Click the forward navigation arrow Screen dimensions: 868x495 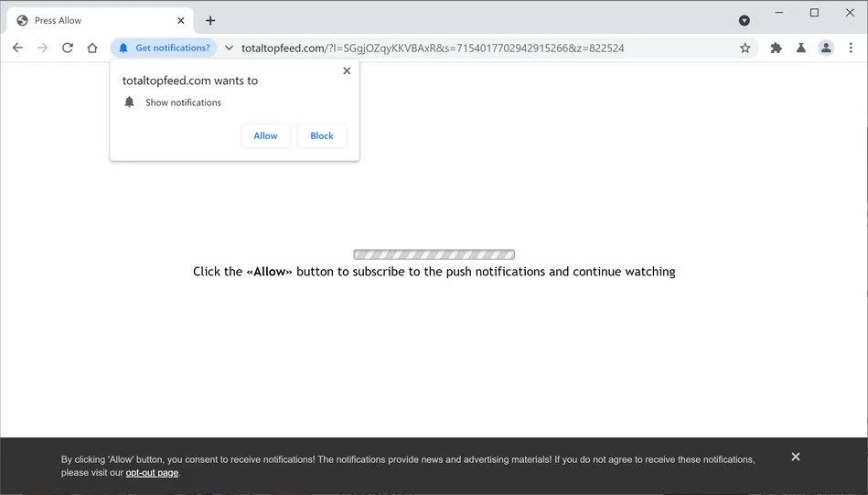43,48
